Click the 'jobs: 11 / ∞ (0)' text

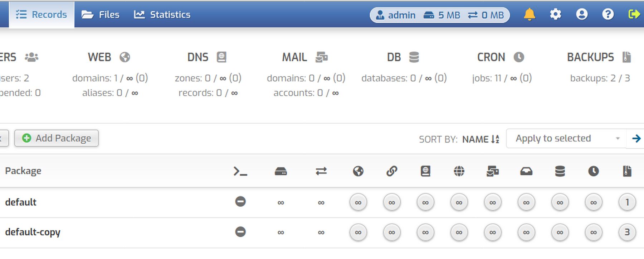coord(502,78)
